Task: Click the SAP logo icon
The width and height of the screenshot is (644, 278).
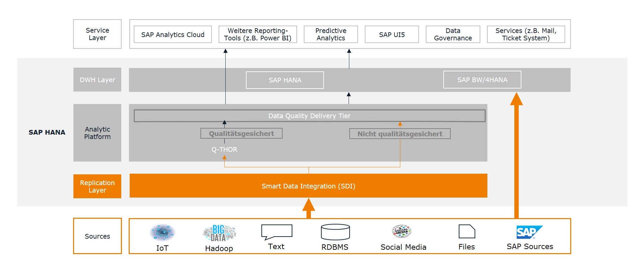Action: point(529,232)
